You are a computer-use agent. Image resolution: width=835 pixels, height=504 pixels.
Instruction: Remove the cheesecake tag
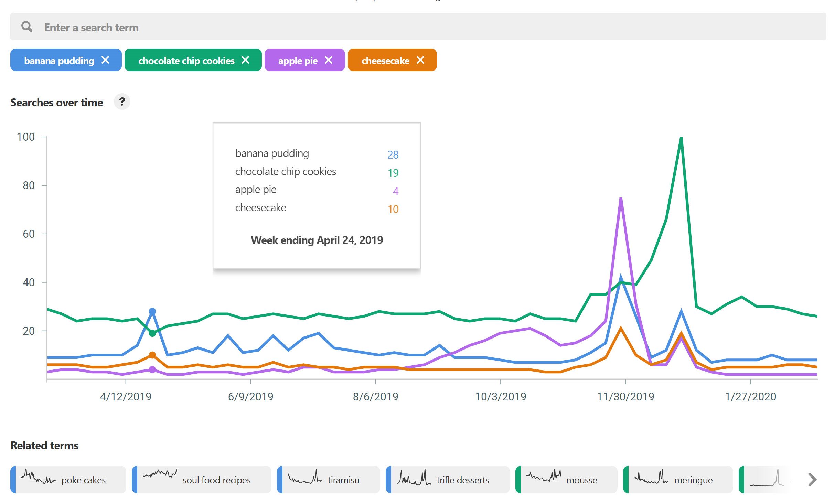[420, 60]
